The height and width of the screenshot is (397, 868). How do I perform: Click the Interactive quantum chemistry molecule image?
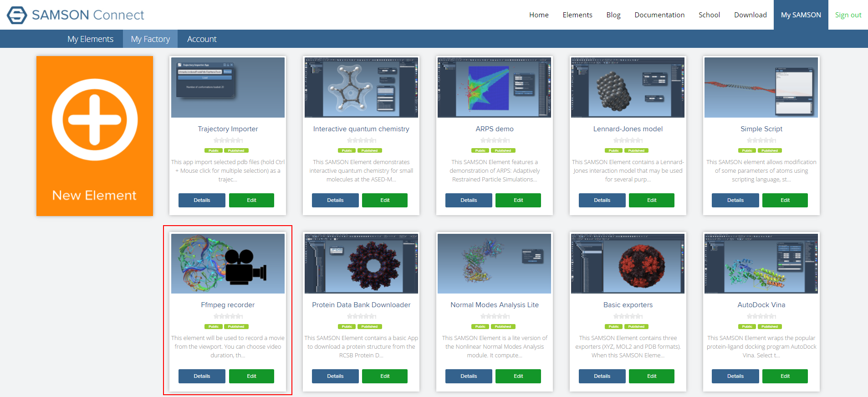361,88
